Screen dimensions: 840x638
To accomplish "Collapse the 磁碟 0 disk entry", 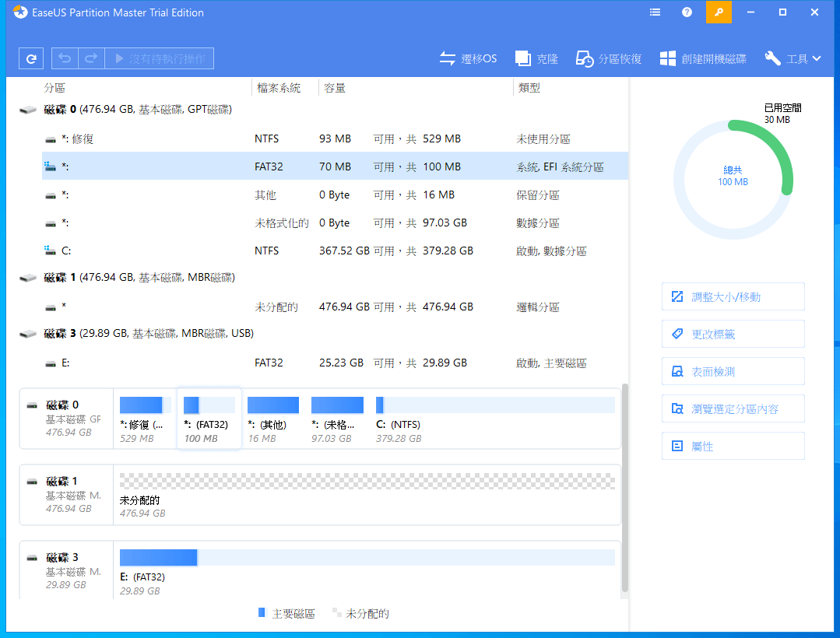I will pos(27,109).
